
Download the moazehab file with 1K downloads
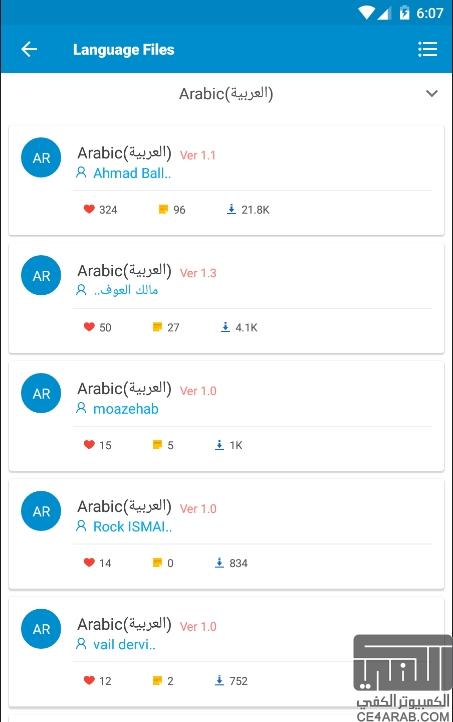click(219, 445)
